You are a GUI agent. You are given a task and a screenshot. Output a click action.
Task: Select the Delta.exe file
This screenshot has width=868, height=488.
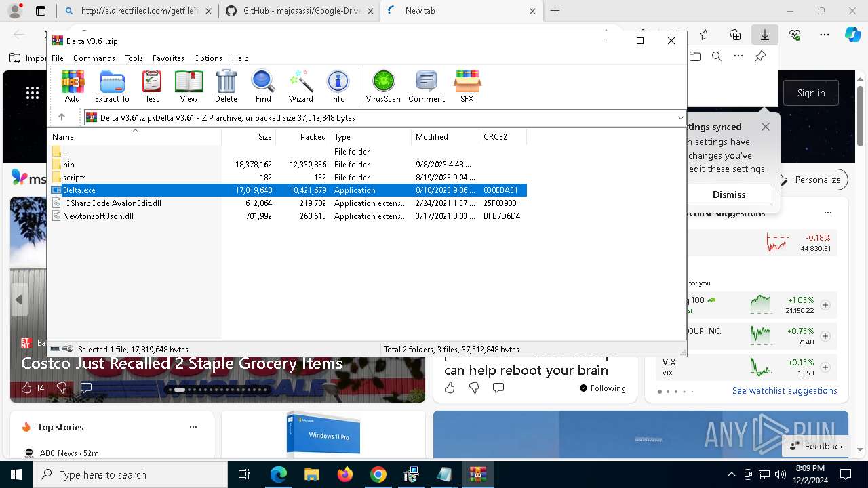coord(288,190)
